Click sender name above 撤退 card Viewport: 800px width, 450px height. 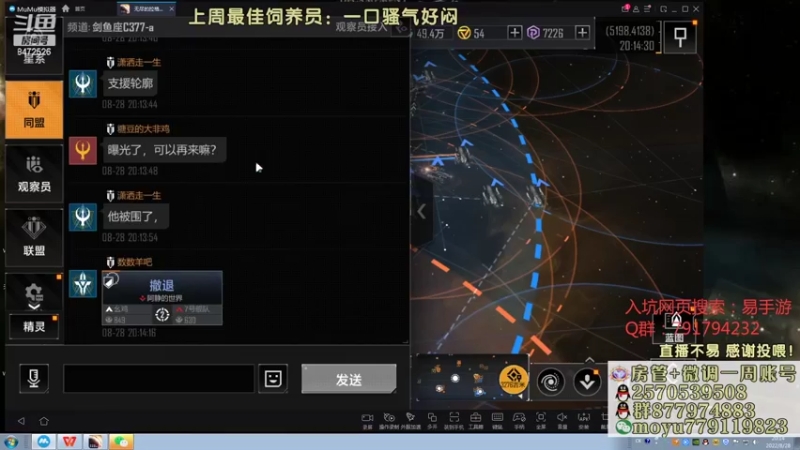click(135, 262)
